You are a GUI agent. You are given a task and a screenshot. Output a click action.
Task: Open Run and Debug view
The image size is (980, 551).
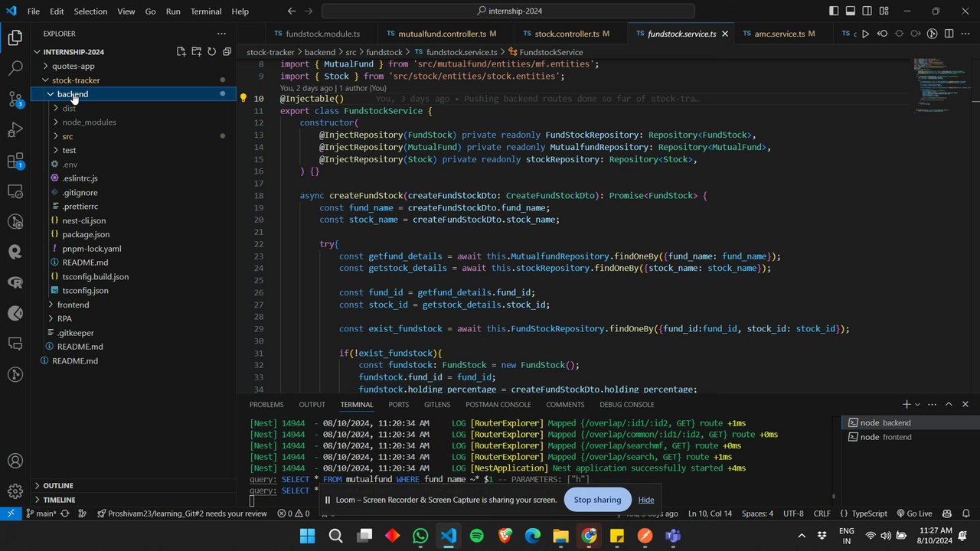[15, 129]
